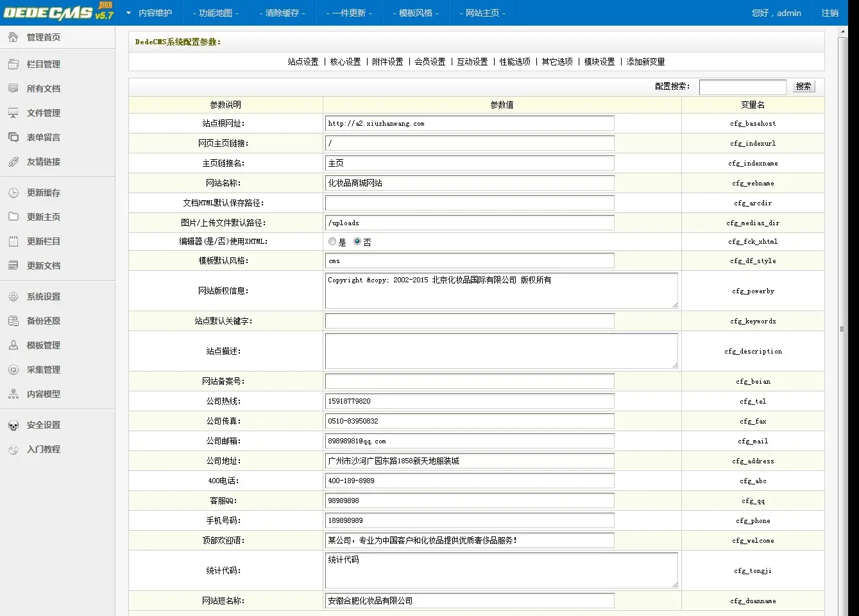Switch to the 性能选项 tab
The height and width of the screenshot is (616, 859).
515,62
